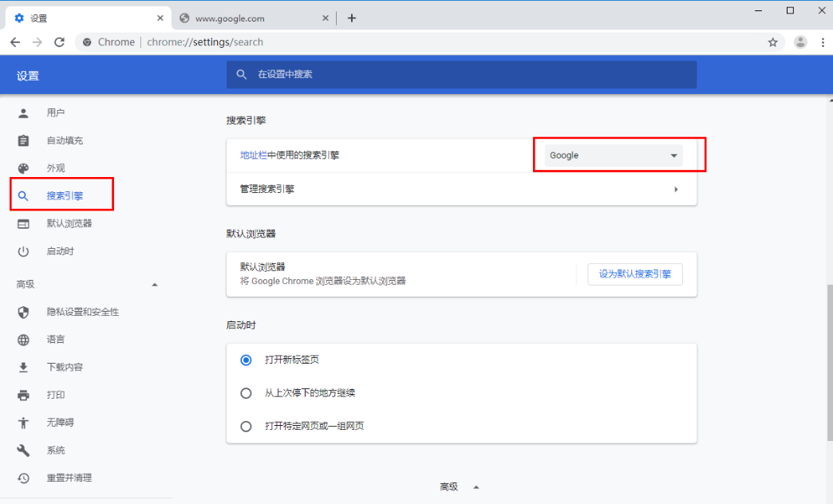Open the Google search engine dropdown
This screenshot has height=504, width=833.
point(614,155)
